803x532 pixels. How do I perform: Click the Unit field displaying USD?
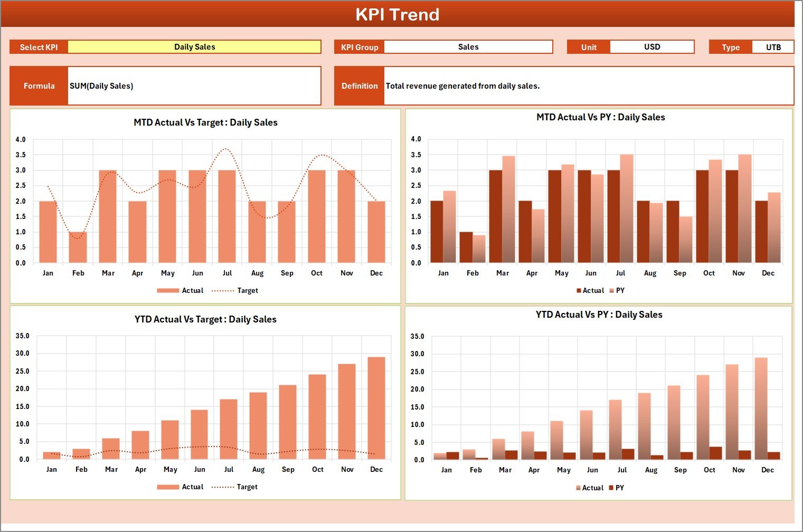click(x=653, y=46)
